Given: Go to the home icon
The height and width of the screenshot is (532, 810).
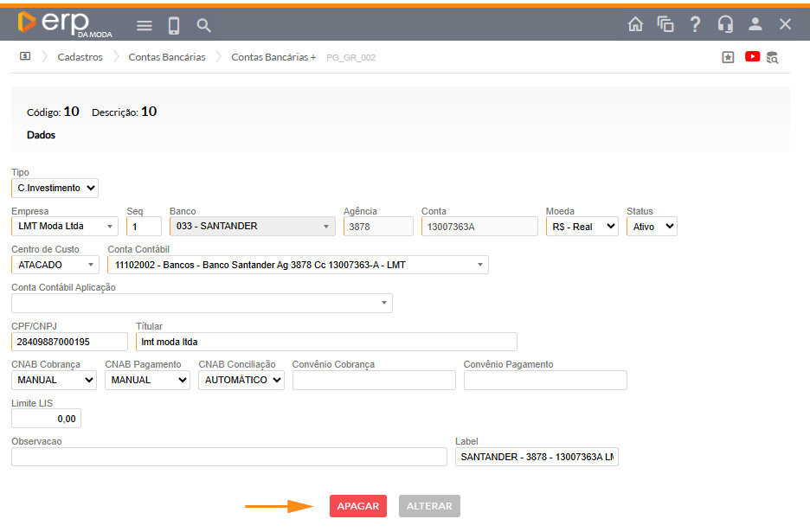Looking at the screenshot, I should click(x=635, y=24).
